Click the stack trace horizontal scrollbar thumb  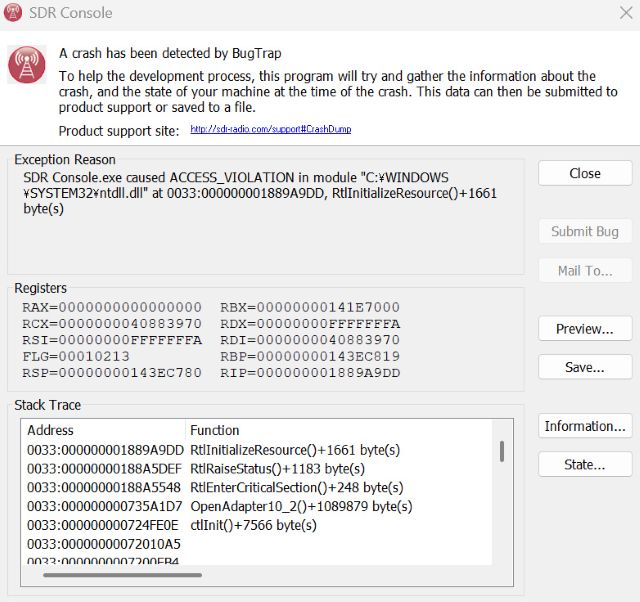[x=122, y=575]
